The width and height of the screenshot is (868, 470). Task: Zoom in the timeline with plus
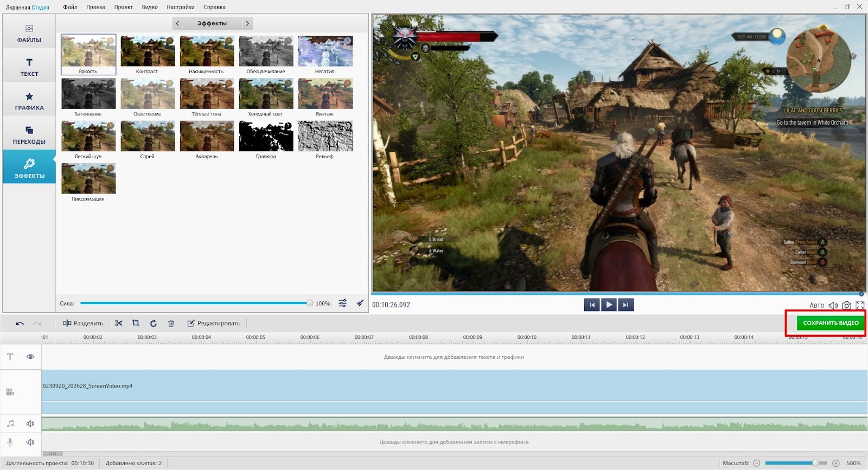[x=836, y=463]
